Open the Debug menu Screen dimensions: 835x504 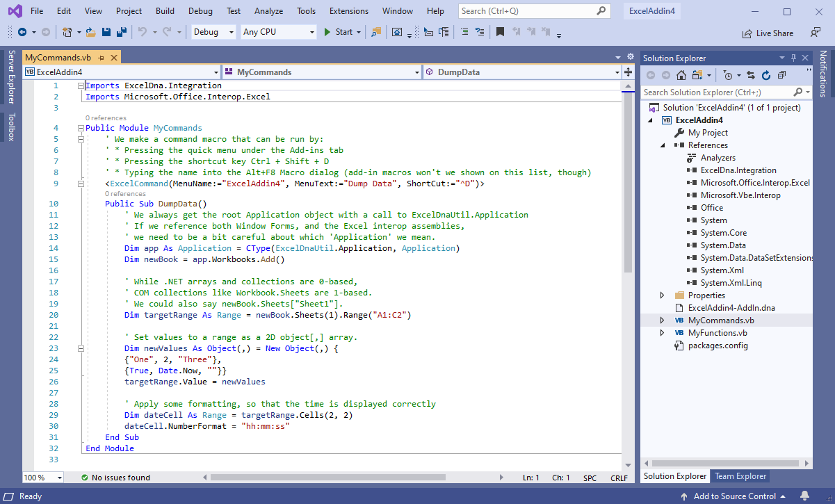200,11
